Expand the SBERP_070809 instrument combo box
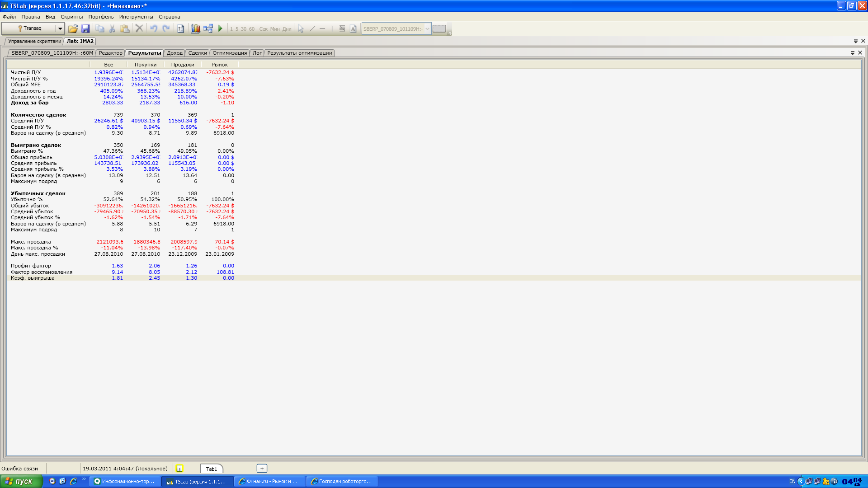Screen dimensions: 868x488 point(427,28)
